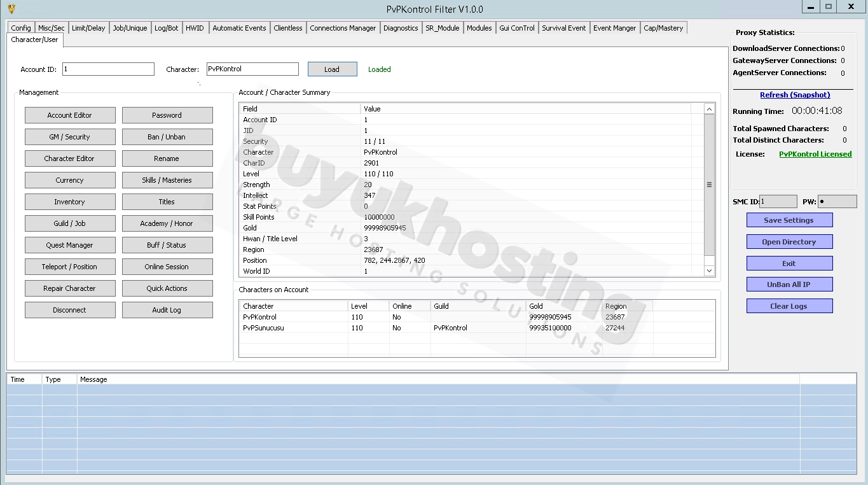Viewport: 868px width, 485px height.
Task: Click the Password button
Action: (x=167, y=115)
